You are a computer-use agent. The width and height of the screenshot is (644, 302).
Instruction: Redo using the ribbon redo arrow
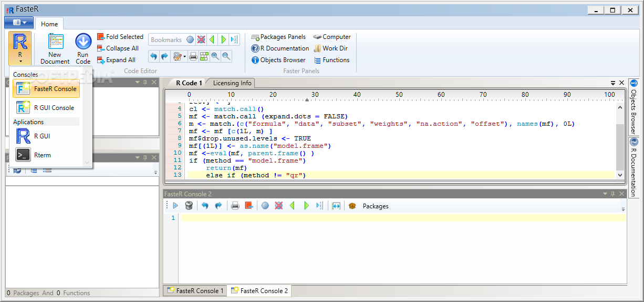[x=164, y=56]
